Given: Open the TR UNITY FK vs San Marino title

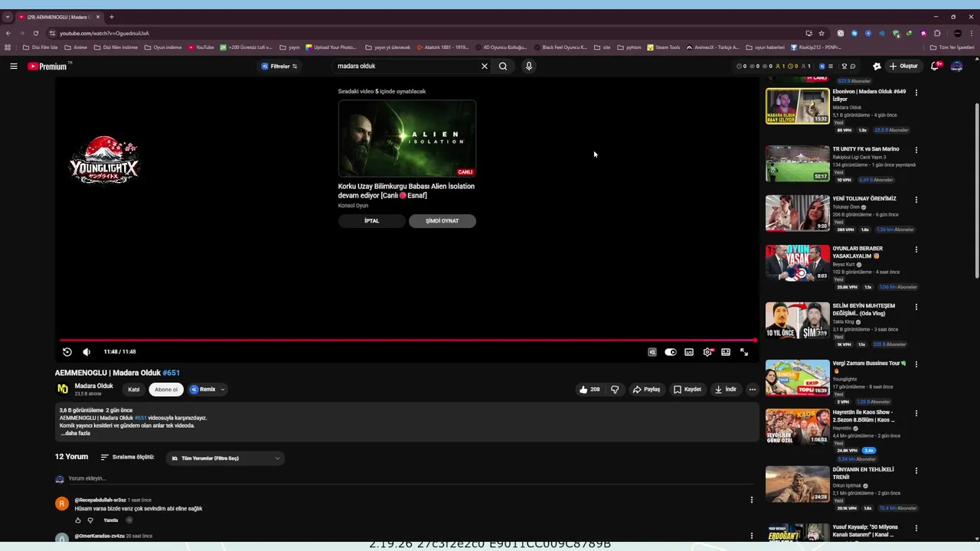Looking at the screenshot, I should [866, 149].
